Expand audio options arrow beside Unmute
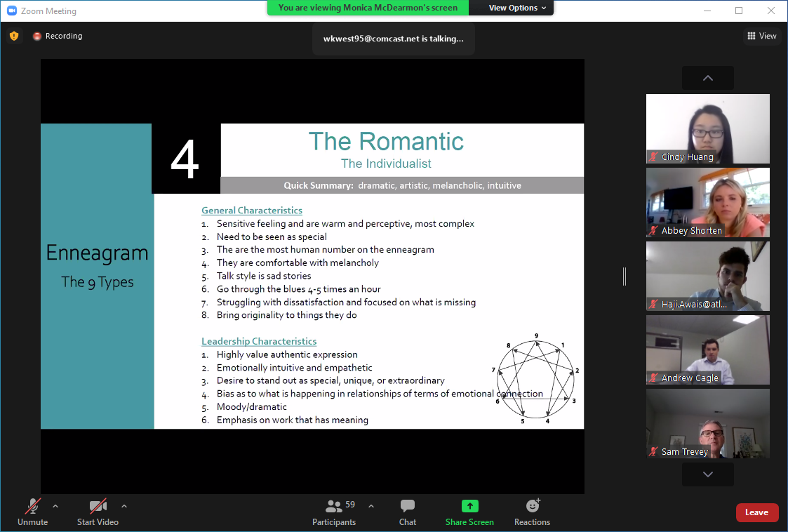Image resolution: width=788 pixels, height=532 pixels. (x=55, y=505)
